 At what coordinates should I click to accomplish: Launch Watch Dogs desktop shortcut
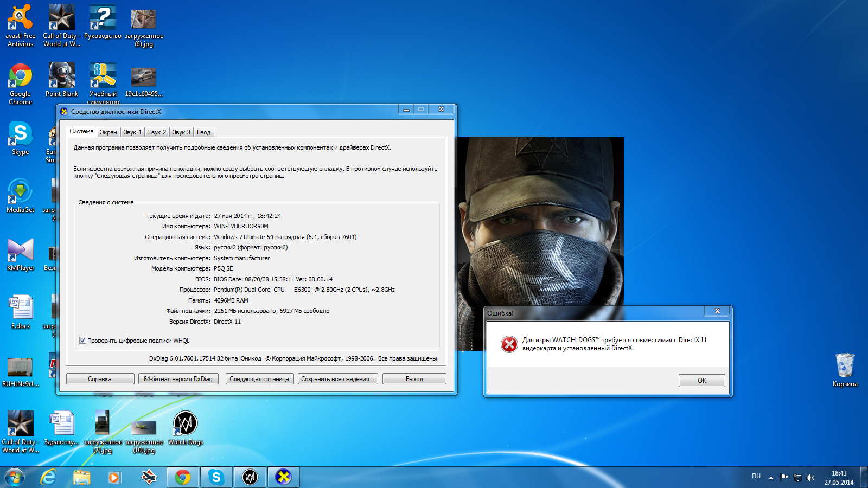(x=186, y=428)
